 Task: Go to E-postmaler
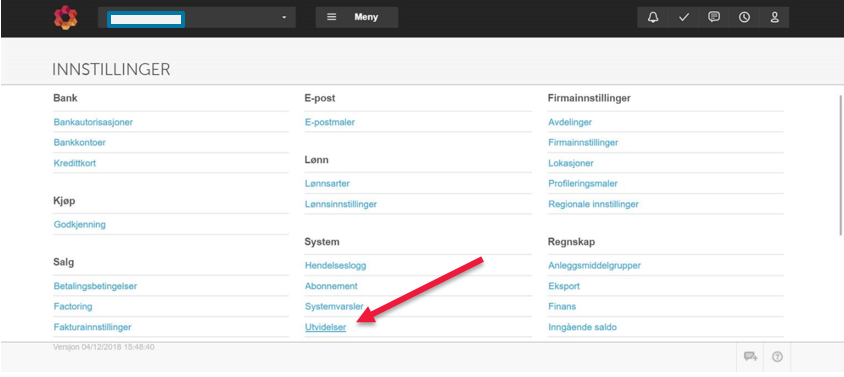[x=330, y=122]
